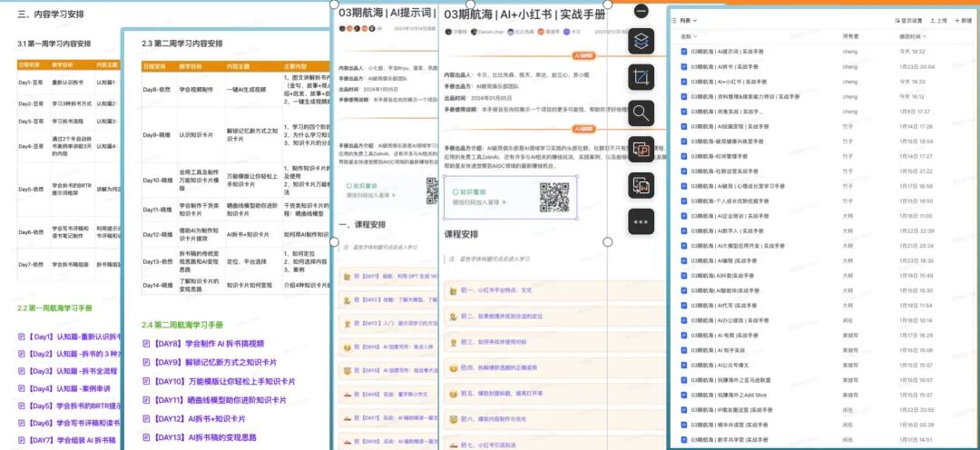Open the 名称 column sort dropdown
Image resolution: width=980 pixels, height=450 pixels.
pyautogui.click(x=688, y=36)
